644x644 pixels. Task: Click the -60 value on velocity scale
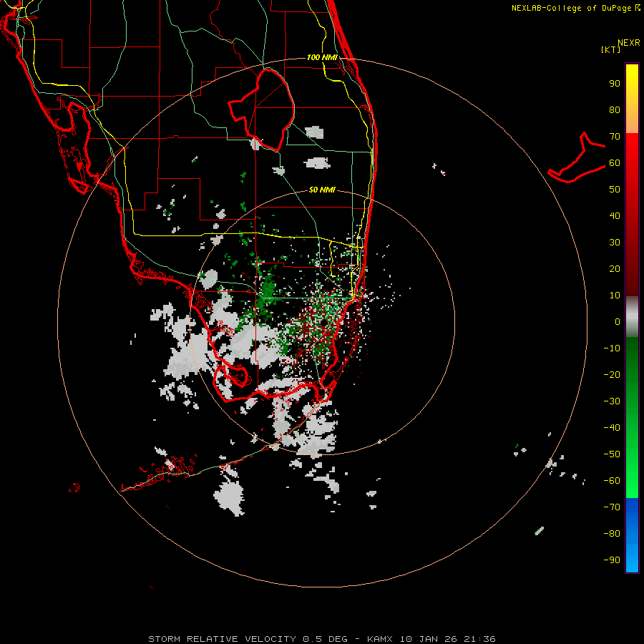point(612,481)
